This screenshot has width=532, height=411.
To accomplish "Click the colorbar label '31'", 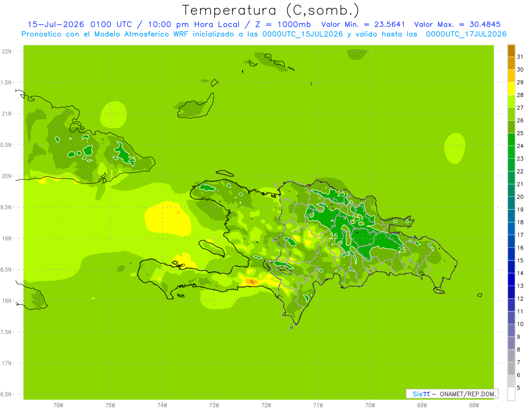I will [x=520, y=57].
